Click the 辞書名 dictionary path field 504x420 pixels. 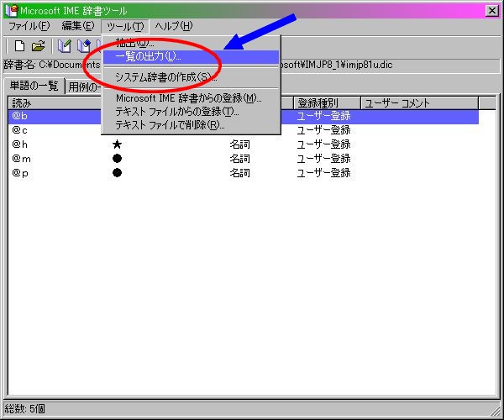click(251, 66)
